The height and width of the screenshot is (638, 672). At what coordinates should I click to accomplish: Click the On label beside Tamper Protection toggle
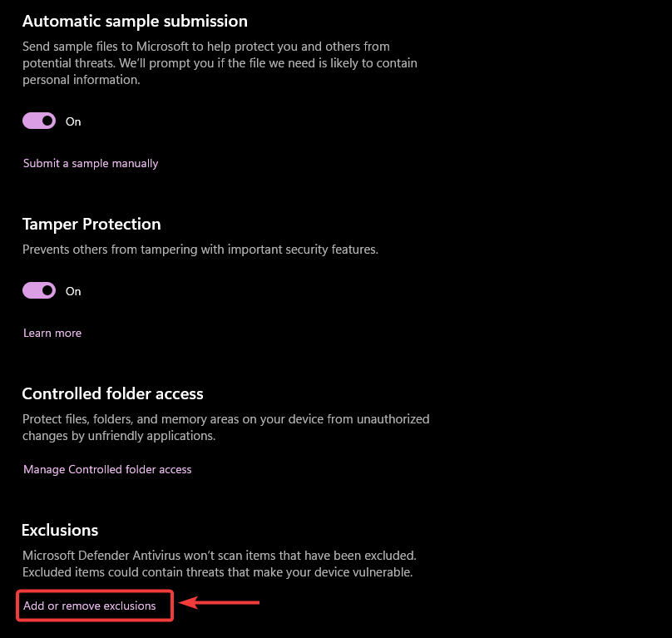coord(73,291)
